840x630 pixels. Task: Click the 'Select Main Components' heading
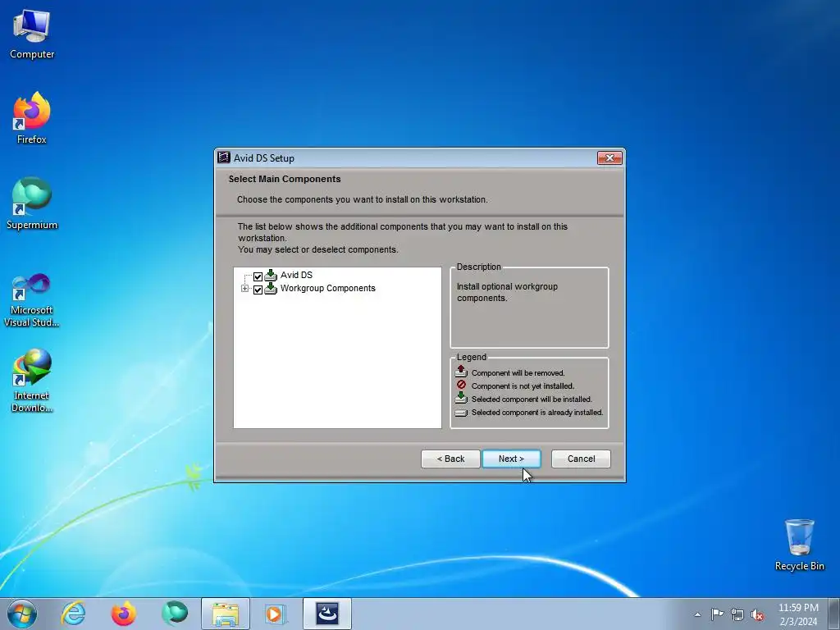285,179
